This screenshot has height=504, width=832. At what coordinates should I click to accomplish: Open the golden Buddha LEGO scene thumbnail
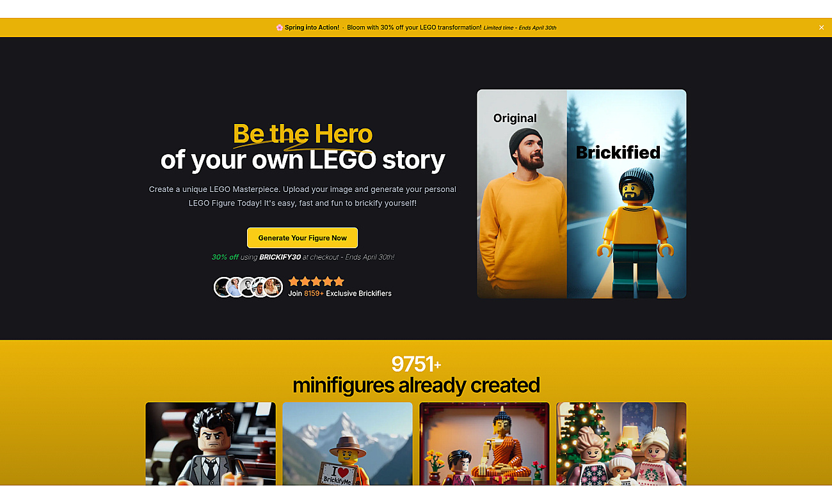click(484, 443)
